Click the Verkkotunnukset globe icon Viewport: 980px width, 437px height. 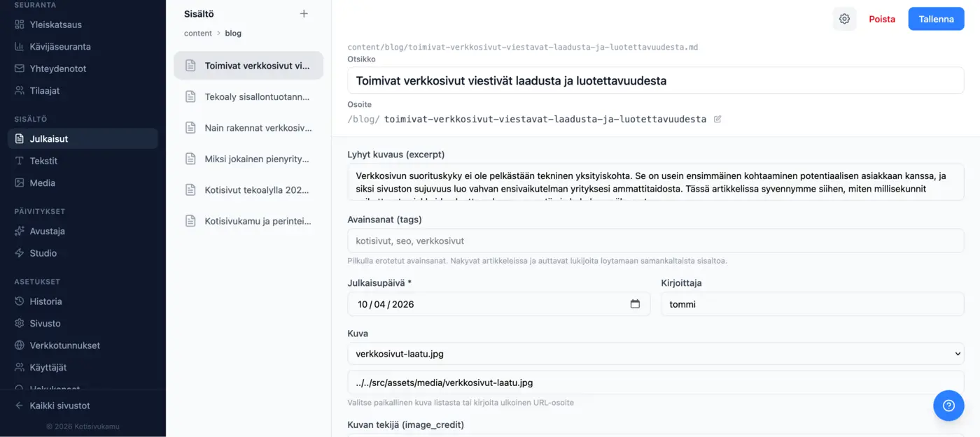(20, 345)
